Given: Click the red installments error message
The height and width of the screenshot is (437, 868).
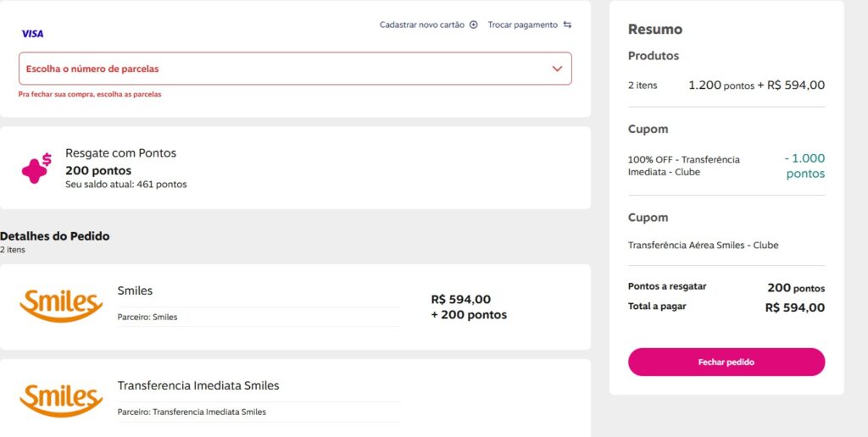Looking at the screenshot, I should (90, 95).
